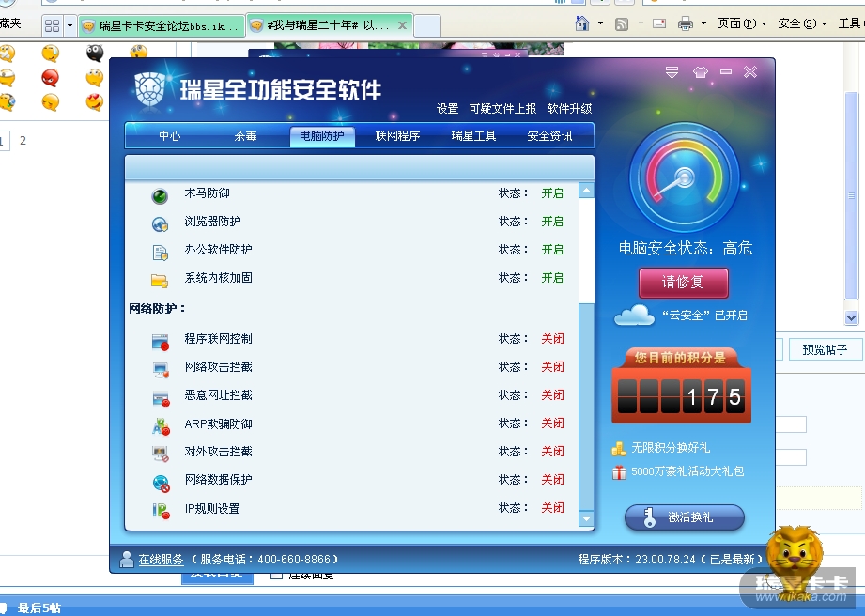Open the 可疑文件上报 link

pos(502,109)
